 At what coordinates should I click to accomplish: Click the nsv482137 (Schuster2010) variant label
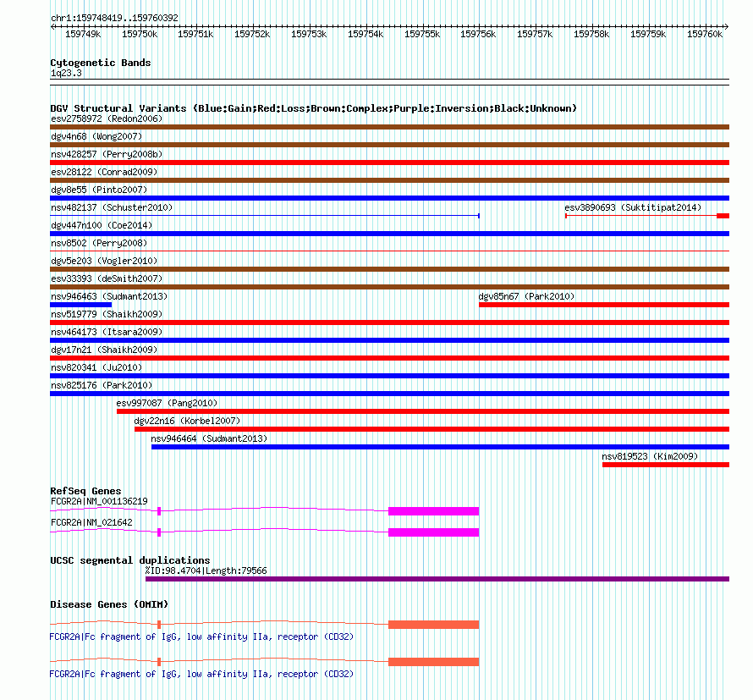(x=112, y=207)
